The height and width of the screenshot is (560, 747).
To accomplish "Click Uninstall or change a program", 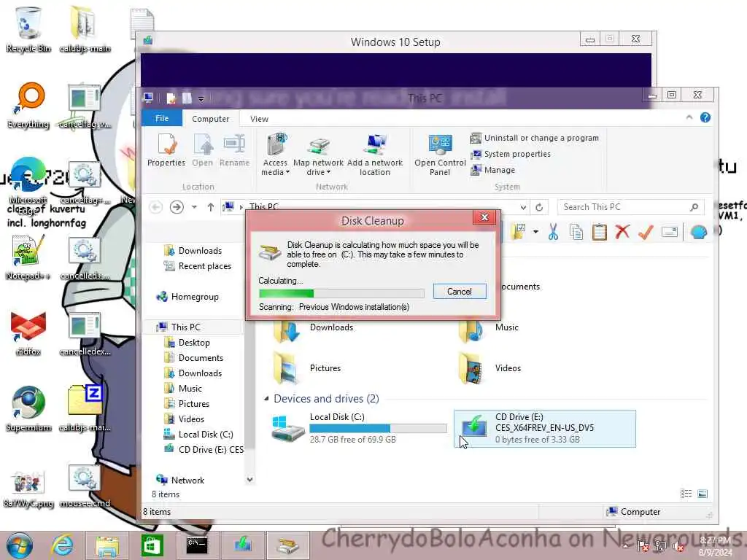I will click(535, 138).
